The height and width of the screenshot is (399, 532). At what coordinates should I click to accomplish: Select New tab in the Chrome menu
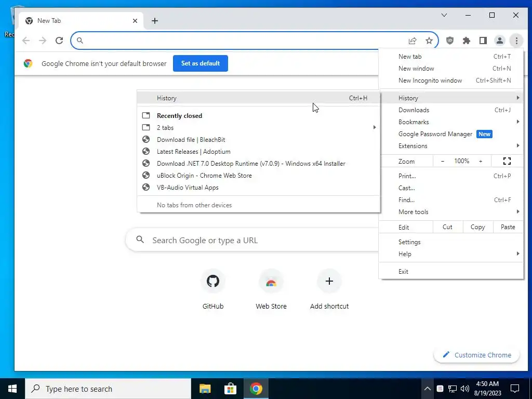[x=451, y=57]
